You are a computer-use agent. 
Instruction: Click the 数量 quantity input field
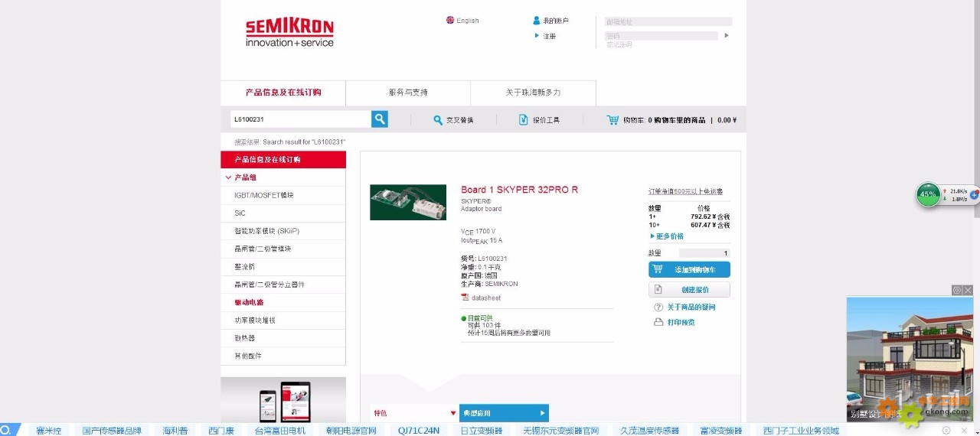click(704, 253)
